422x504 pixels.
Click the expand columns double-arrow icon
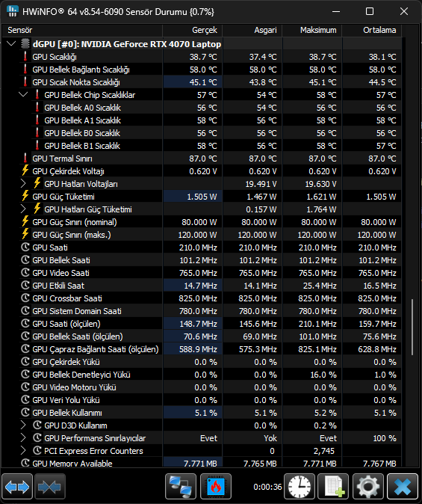pos(17,487)
